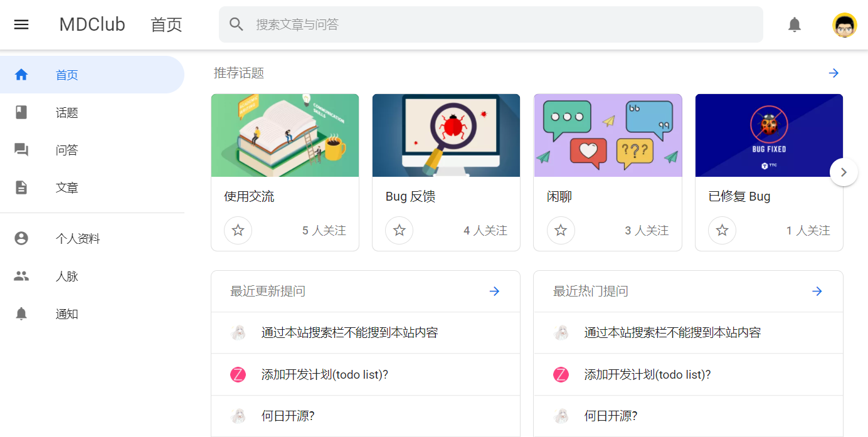Click the Bug 反馈 magnifier cover image

[446, 135]
